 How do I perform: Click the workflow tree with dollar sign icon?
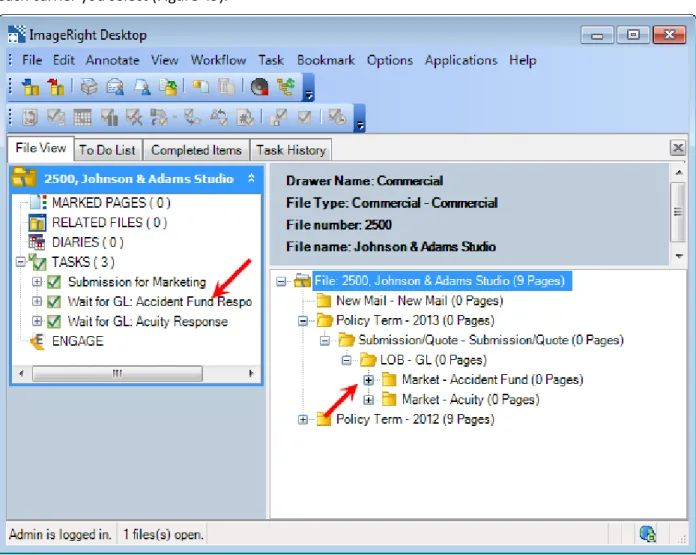[x=286, y=87]
